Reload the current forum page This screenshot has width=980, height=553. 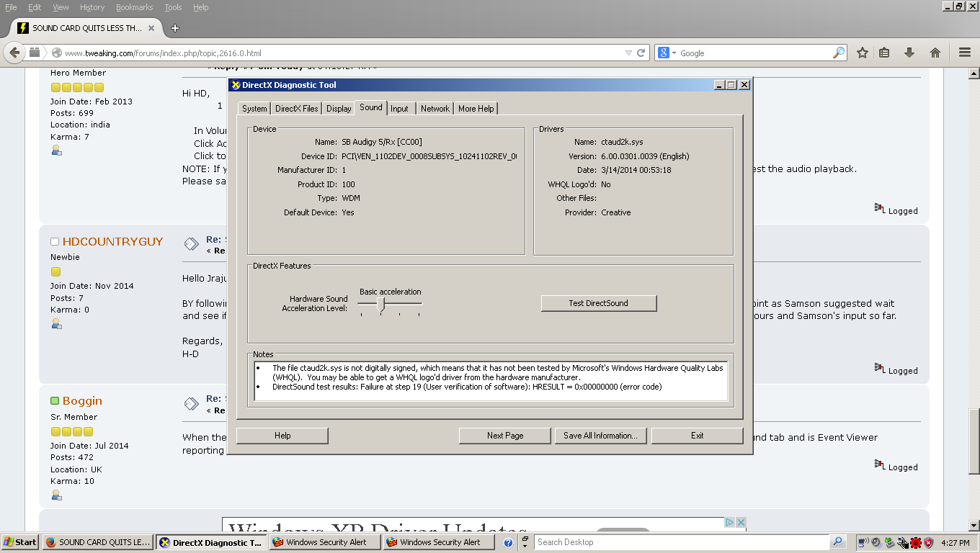pyautogui.click(x=641, y=53)
